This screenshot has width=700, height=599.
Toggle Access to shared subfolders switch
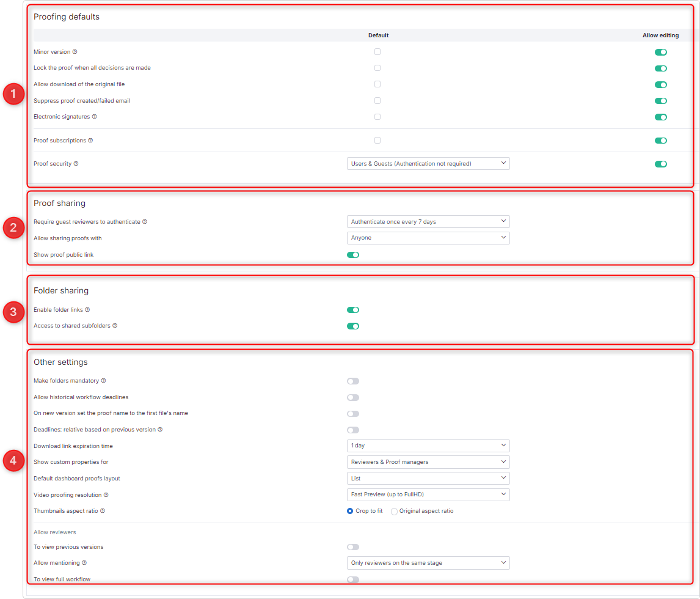point(353,326)
